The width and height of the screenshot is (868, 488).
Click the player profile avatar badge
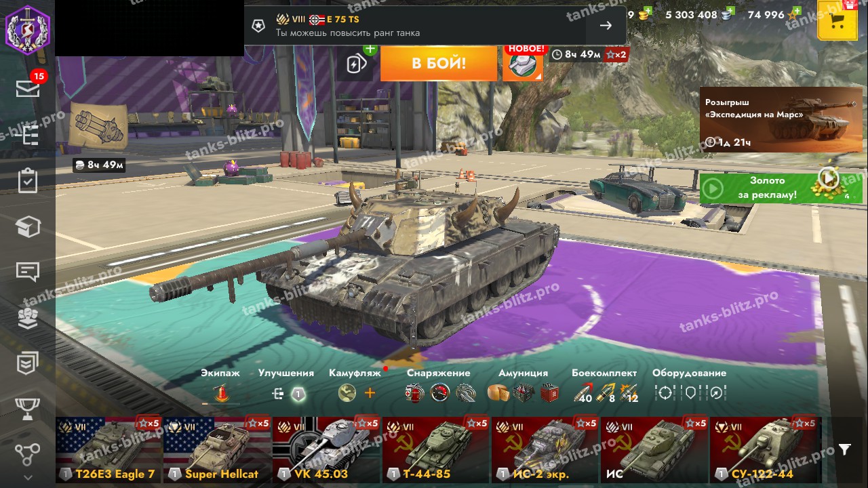click(28, 28)
